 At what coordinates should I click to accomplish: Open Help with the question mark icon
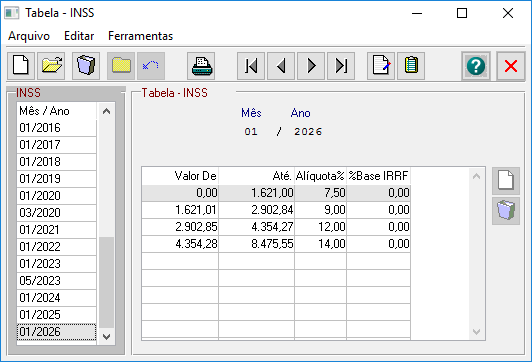(476, 66)
